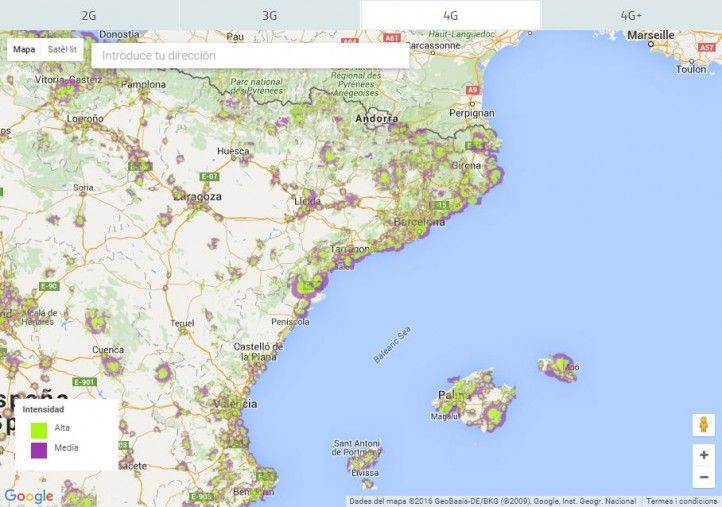Click the A57 road sign near Toulon
The image size is (722, 507).
706,47
